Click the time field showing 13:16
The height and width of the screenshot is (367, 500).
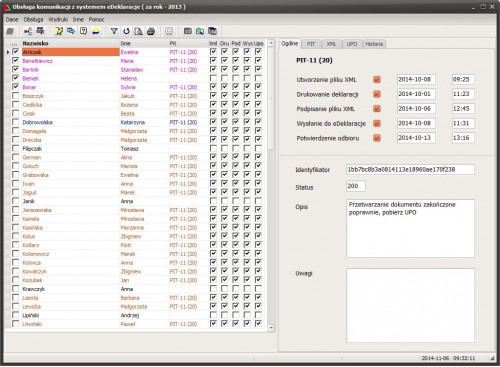click(463, 138)
